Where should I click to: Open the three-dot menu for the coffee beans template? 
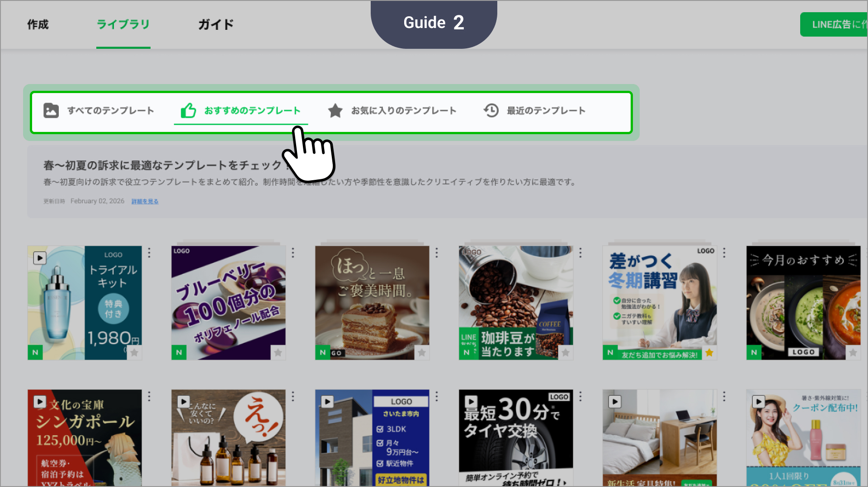pyautogui.click(x=580, y=253)
